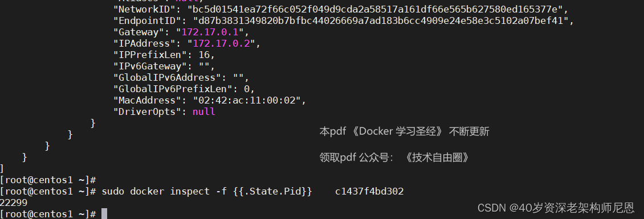The image size is (644, 219).
Task: Click the Gateway IP value 172.17.0.1
Action: 213,32
